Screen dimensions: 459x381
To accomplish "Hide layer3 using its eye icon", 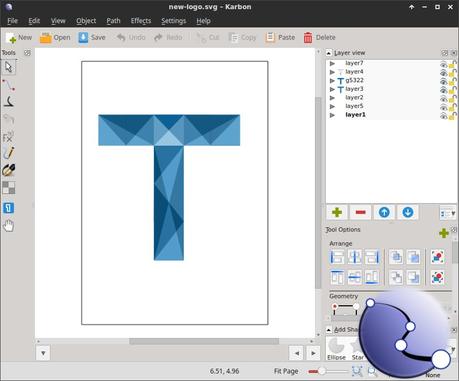I will click(443, 90).
